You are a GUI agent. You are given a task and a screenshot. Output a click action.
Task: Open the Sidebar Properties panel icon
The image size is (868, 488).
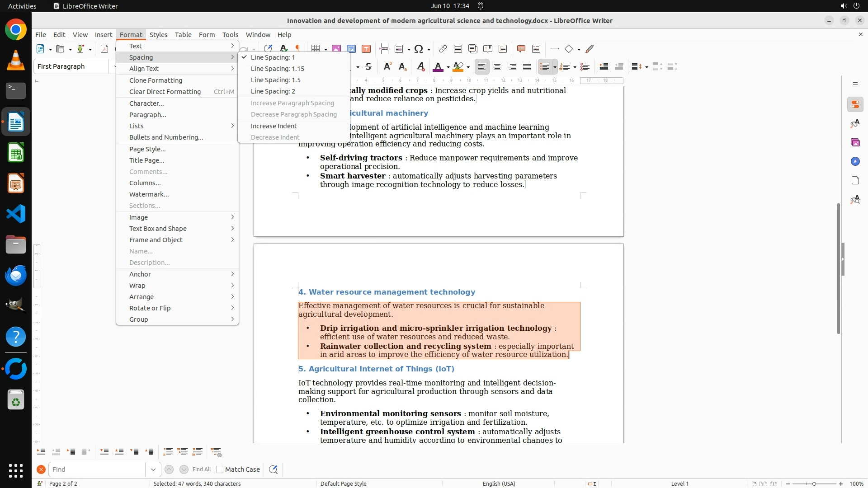(x=855, y=105)
